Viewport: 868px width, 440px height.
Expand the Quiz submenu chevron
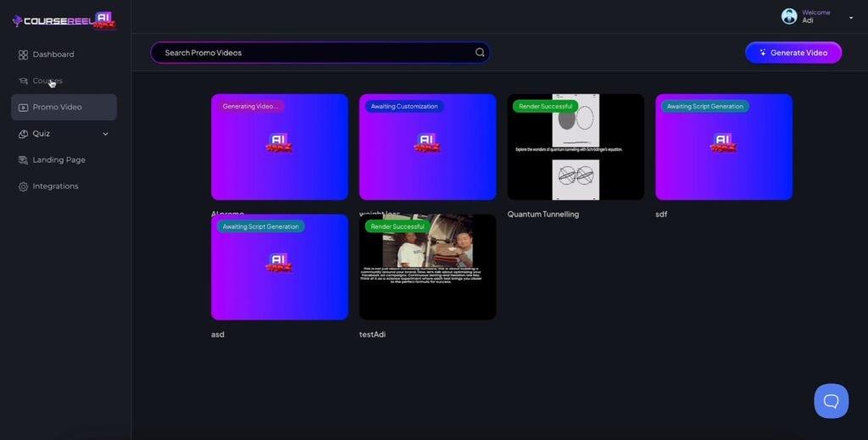pos(106,134)
